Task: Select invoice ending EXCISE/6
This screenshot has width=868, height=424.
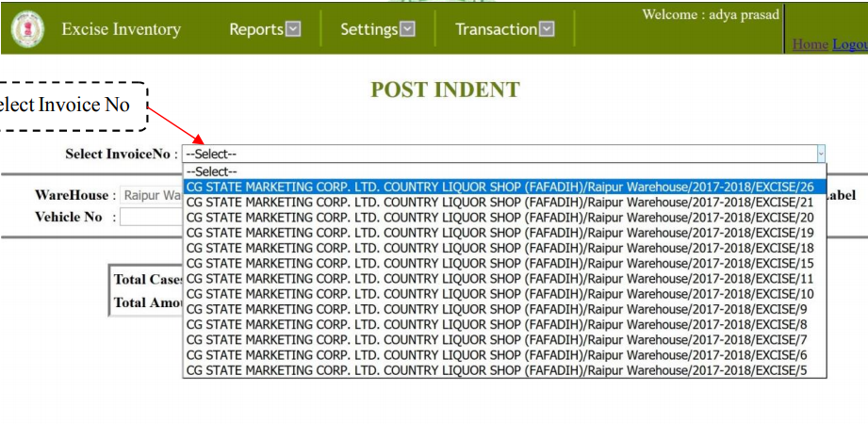Action: click(504, 355)
